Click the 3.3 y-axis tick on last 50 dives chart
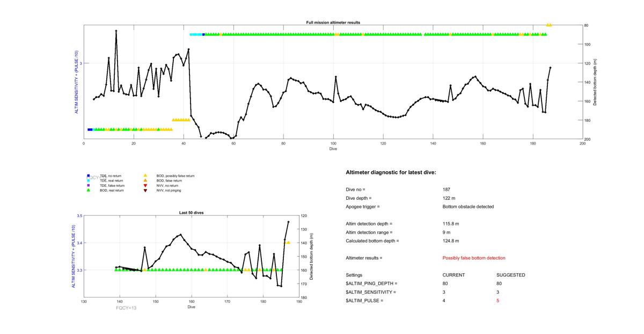 pyautogui.click(x=79, y=270)
